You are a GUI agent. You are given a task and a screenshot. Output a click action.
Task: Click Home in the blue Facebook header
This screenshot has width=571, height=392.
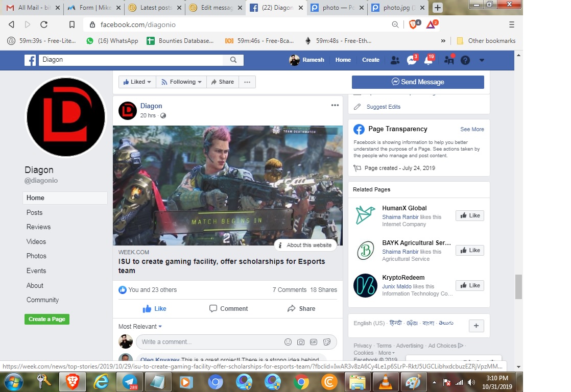tap(343, 60)
